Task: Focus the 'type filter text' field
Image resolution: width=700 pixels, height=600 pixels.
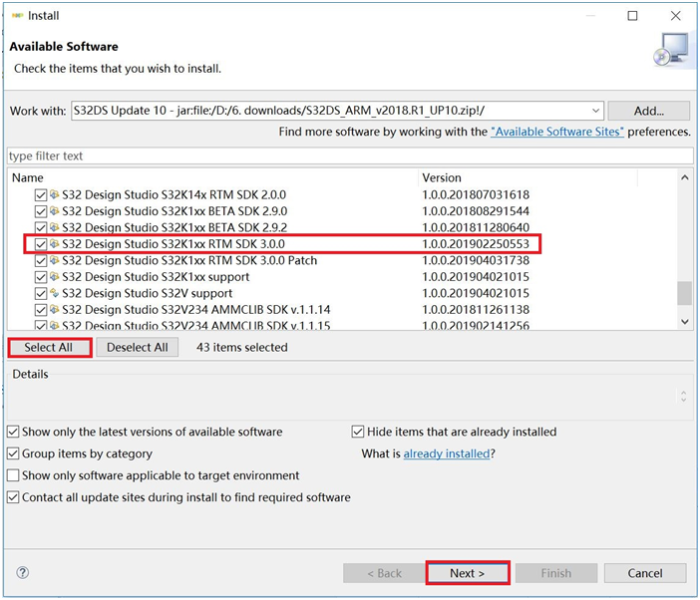Action: click(x=349, y=155)
